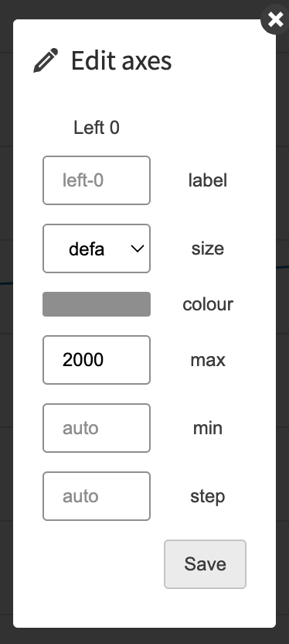Viewport: 289px width, 644px height.
Task: Expand the size chevron arrow
Action: [x=137, y=248]
